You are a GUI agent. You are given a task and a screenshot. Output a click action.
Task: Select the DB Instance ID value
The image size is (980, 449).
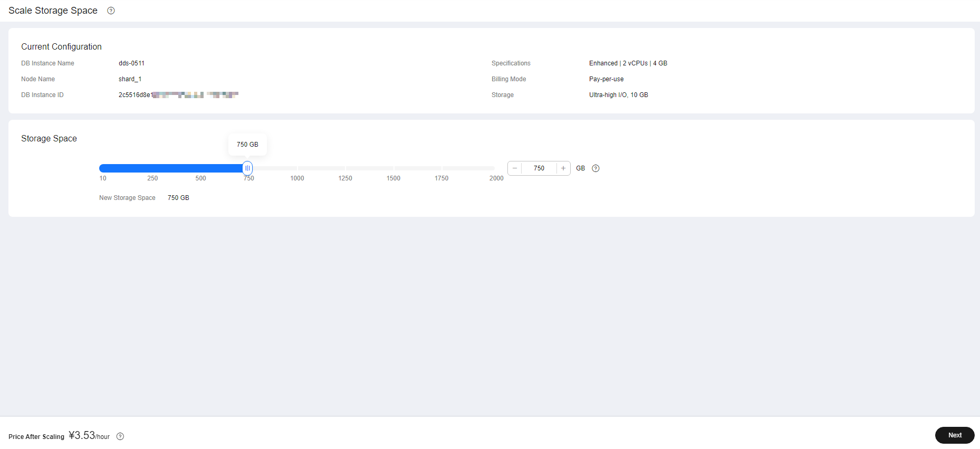[178, 95]
